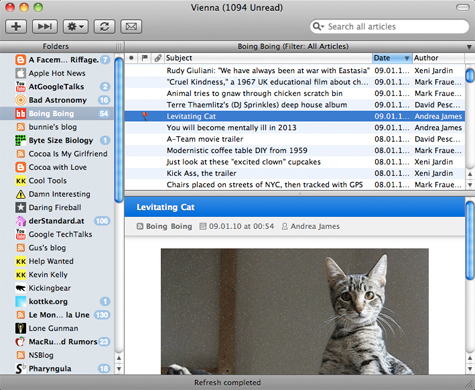Select Le Mon... la Une feed

tap(57, 315)
